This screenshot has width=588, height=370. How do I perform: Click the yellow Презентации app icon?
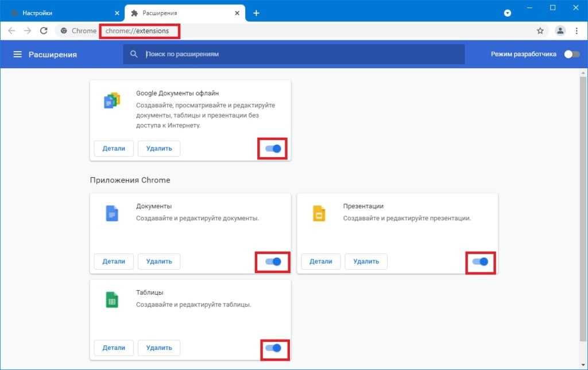[319, 214]
